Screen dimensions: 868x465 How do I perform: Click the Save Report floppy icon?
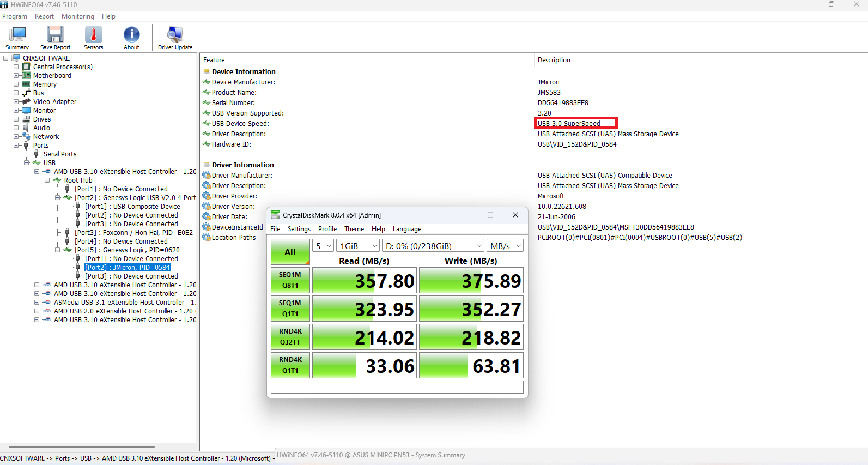[55, 38]
